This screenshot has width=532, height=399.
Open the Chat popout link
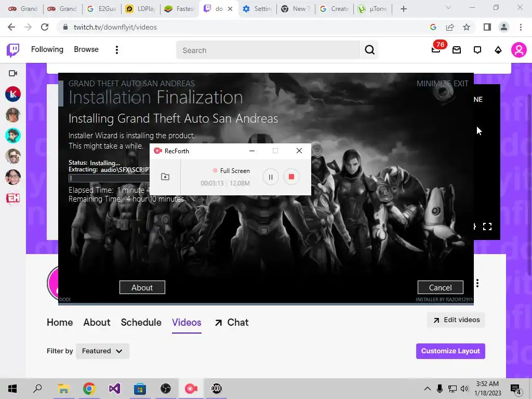pos(232,322)
